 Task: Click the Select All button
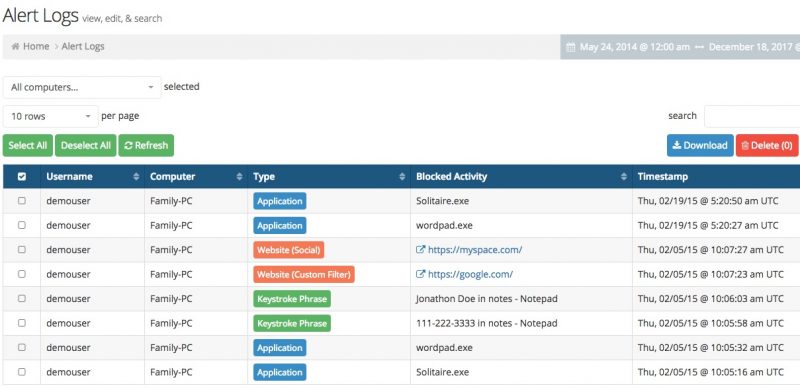[28, 146]
